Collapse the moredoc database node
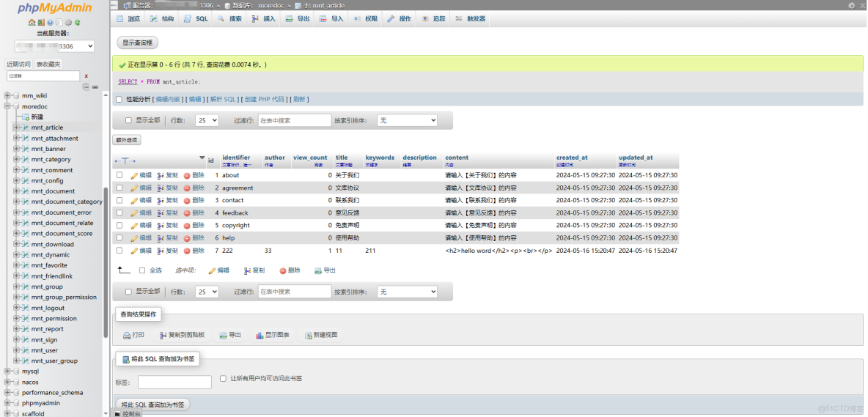The width and height of the screenshot is (868, 417). (7, 106)
